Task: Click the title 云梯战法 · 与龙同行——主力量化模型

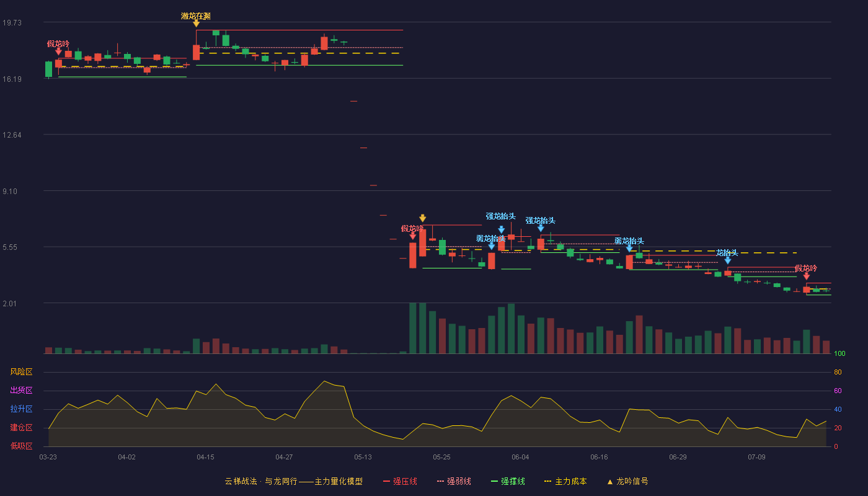Action: tap(294, 481)
